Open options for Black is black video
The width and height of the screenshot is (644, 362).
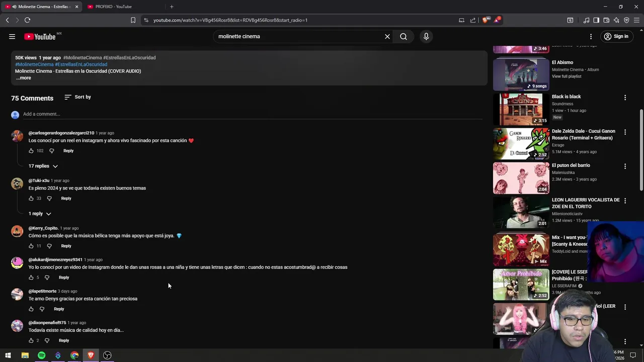625,98
